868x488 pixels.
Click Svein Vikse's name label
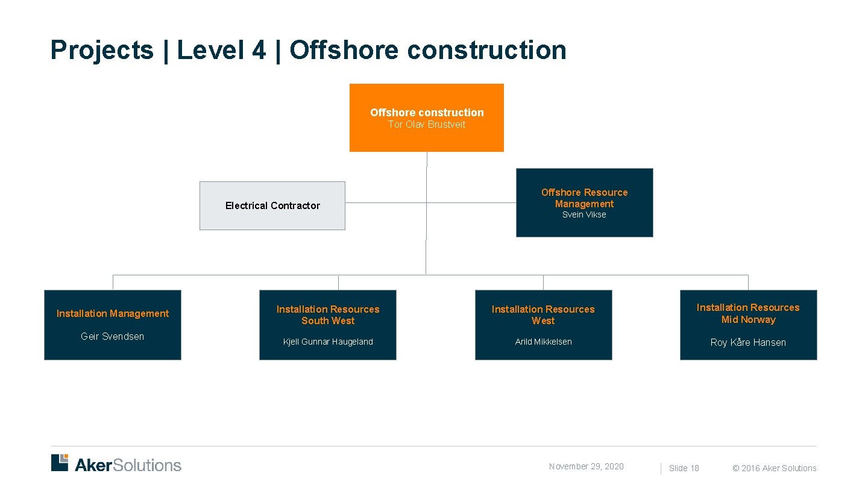584,214
